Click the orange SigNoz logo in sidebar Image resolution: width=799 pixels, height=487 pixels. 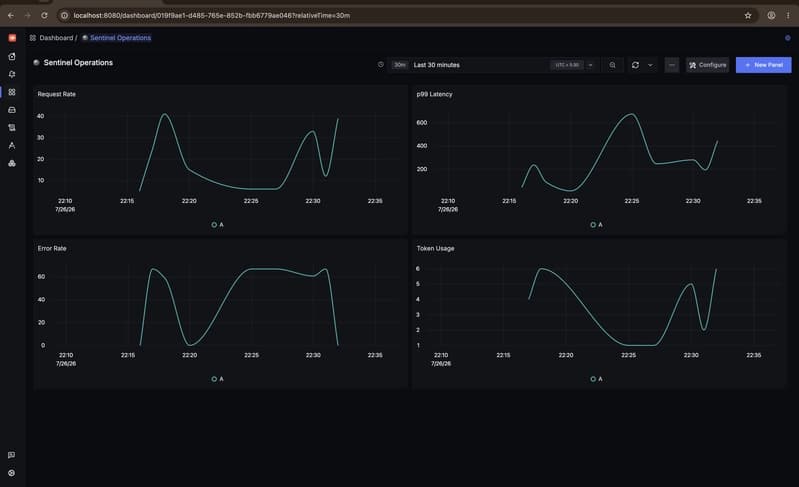[x=12, y=38]
